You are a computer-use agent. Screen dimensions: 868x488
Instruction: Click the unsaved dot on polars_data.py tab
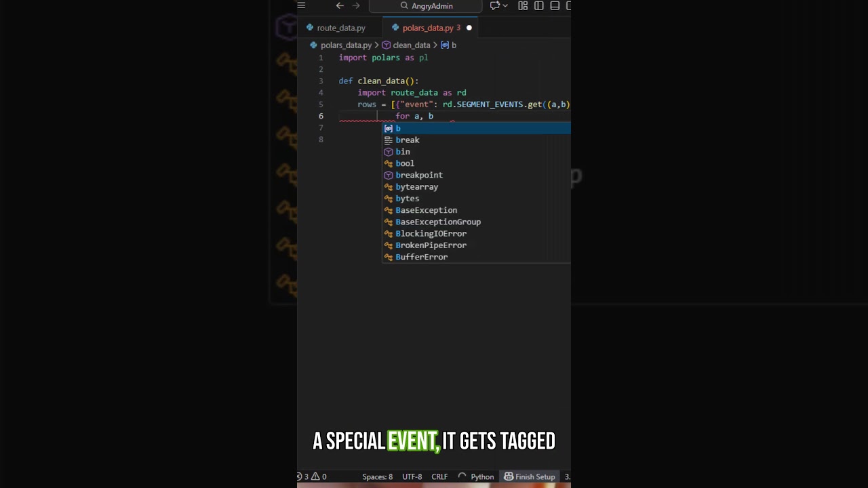469,28
